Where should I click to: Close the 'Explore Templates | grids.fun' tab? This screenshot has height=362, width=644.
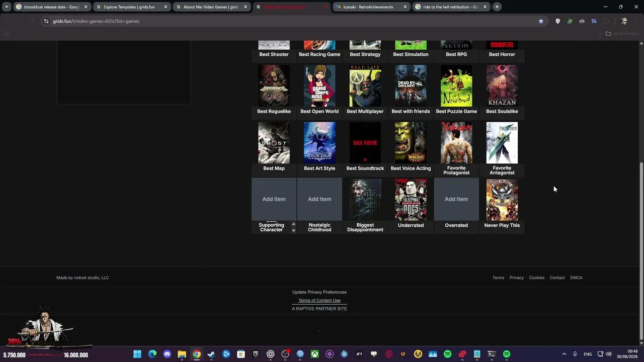pyautogui.click(x=166, y=7)
